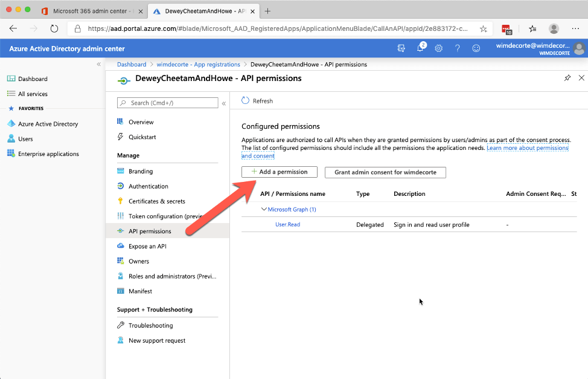
Task: Open portal settings gear
Action: [439, 48]
